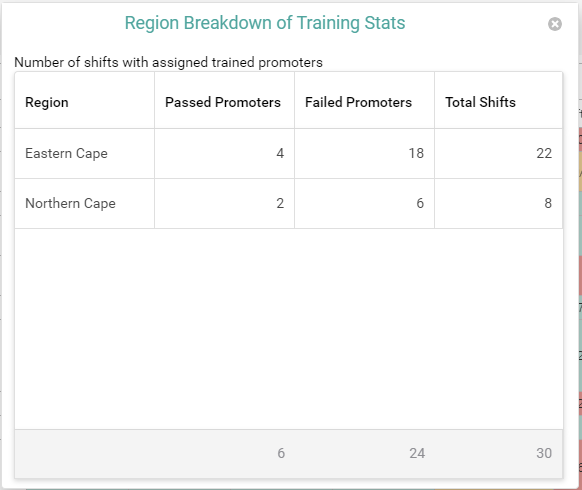Click the empty table area below Northern Cape
Viewport: 582px width, 490px height.
pos(289,329)
